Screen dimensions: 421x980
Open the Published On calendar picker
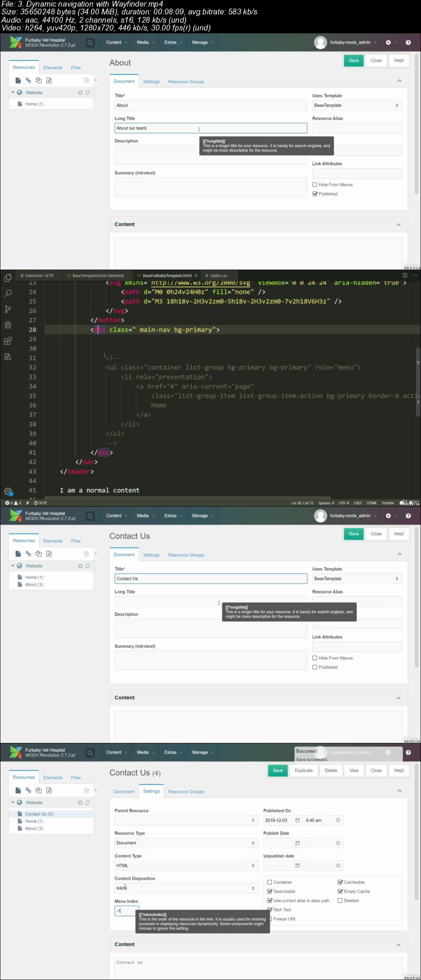point(298,820)
